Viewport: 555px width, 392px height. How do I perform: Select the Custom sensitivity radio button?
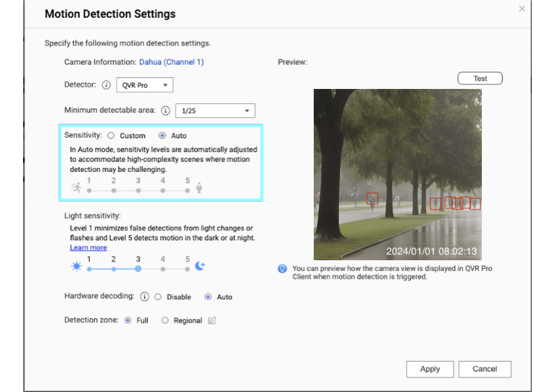[x=111, y=136]
